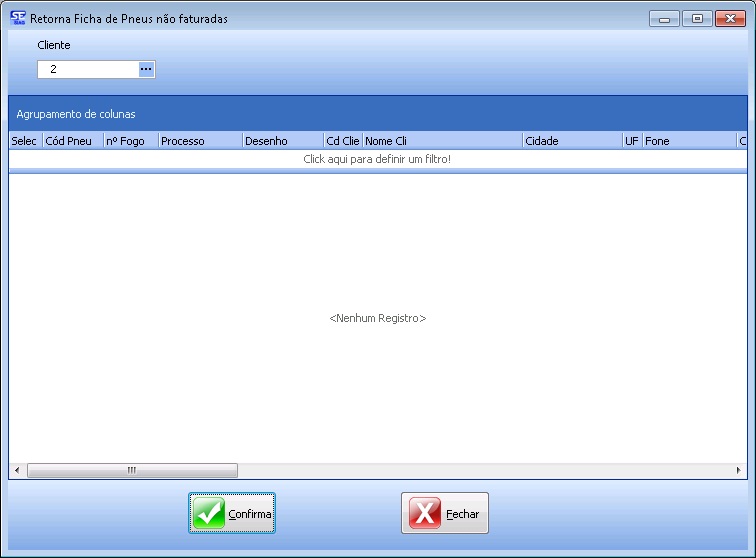The width and height of the screenshot is (756, 558).
Task: Click the nº Fogo column header
Action: (130, 141)
